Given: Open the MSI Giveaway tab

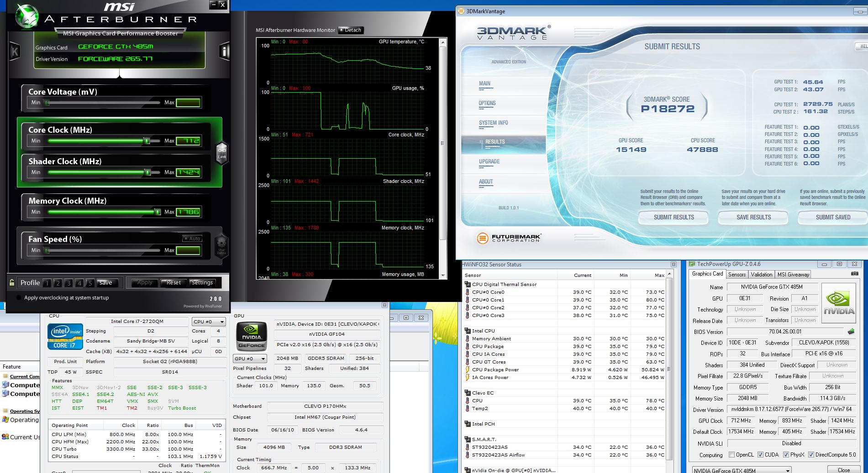Looking at the screenshot, I should pyautogui.click(x=793, y=274).
